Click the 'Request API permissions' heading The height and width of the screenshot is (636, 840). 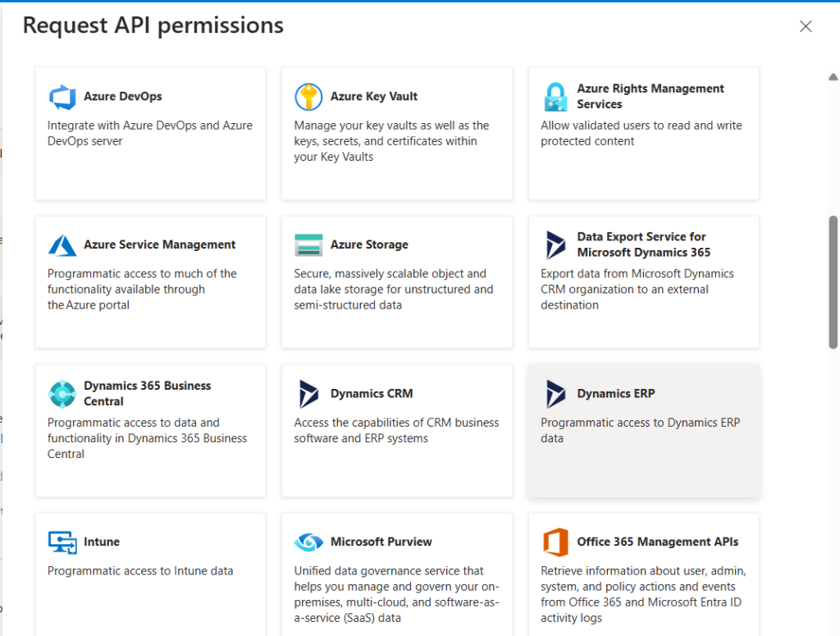click(153, 25)
